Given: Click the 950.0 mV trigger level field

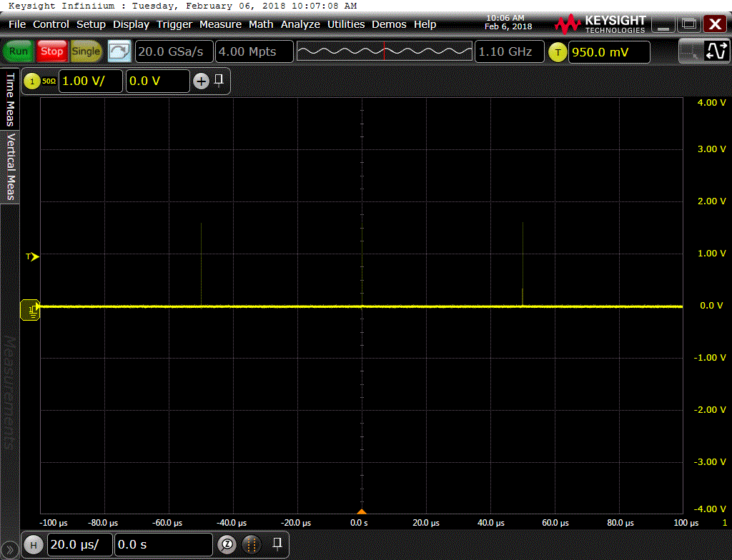Looking at the screenshot, I should point(609,51).
